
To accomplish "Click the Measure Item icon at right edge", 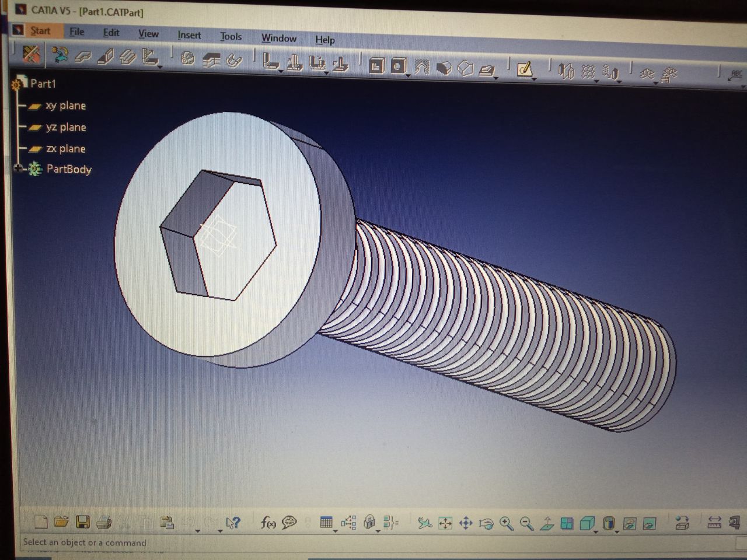I will (x=734, y=521).
